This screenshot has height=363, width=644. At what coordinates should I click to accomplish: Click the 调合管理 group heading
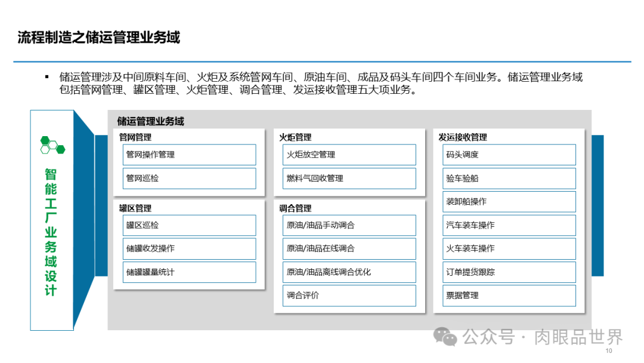coord(295,208)
